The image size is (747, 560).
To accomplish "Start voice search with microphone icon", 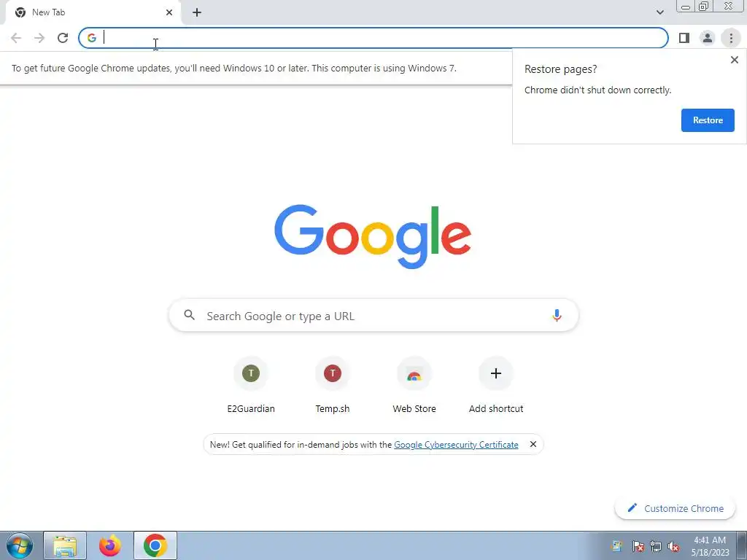I will pos(557,315).
